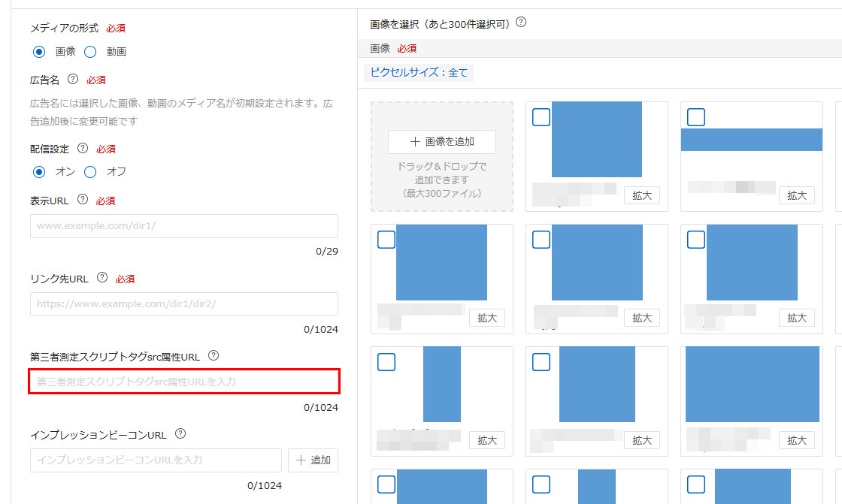Open help icon next to インプレッションビーコンURL

click(180, 433)
